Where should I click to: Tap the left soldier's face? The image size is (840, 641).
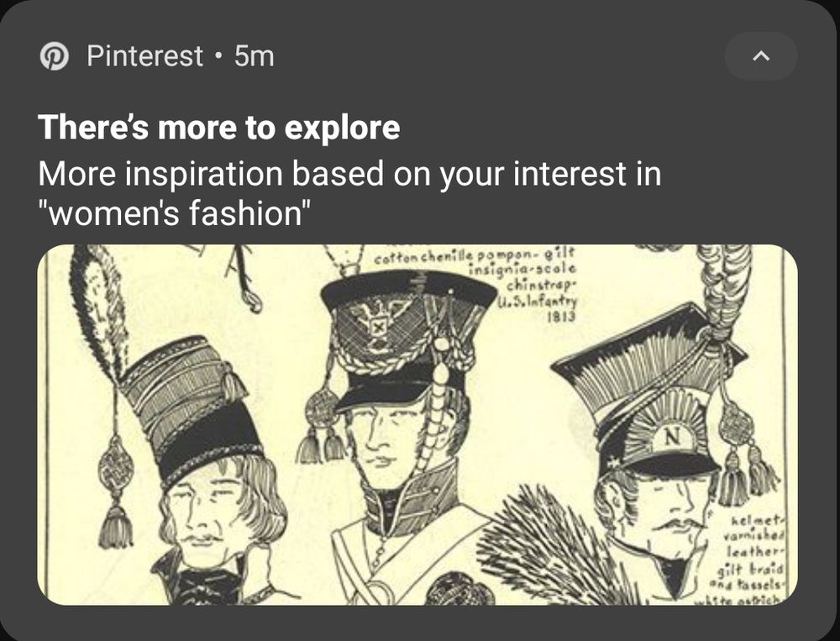click(210, 517)
